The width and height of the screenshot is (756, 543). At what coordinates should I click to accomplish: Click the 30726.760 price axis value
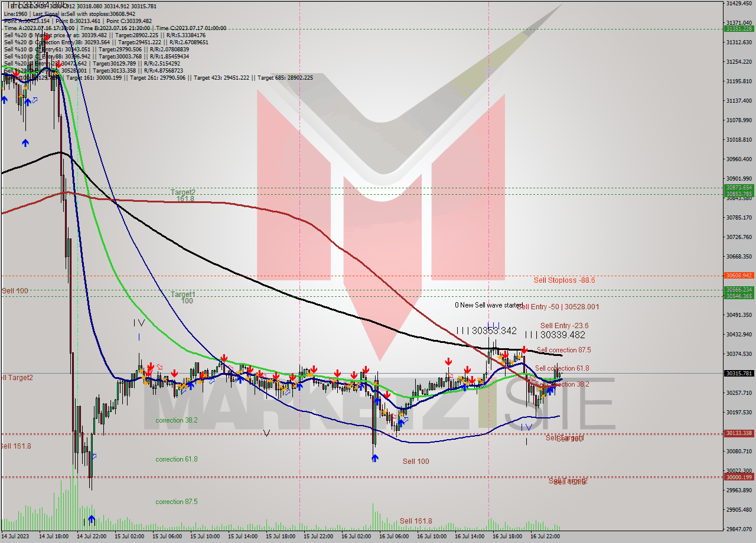tap(738, 237)
